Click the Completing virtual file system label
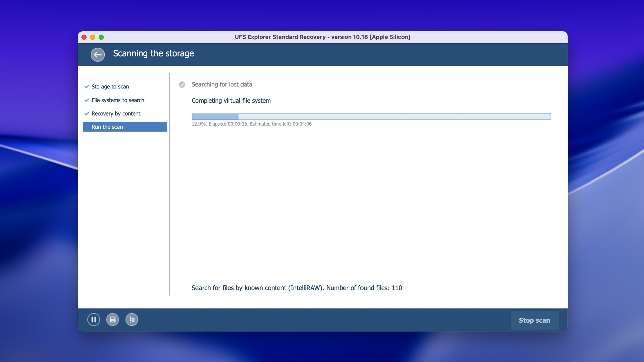This screenshot has width=644, height=362. 231,101
